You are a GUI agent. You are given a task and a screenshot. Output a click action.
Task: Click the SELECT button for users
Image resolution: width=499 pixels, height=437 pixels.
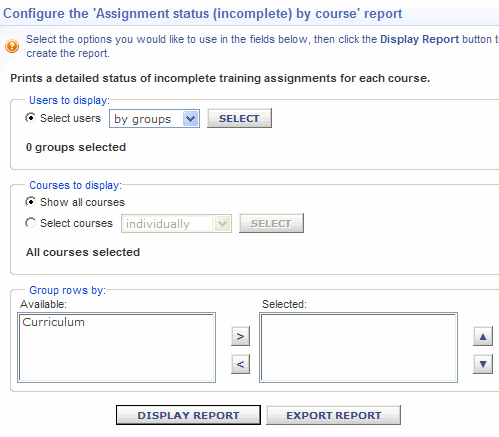239,118
